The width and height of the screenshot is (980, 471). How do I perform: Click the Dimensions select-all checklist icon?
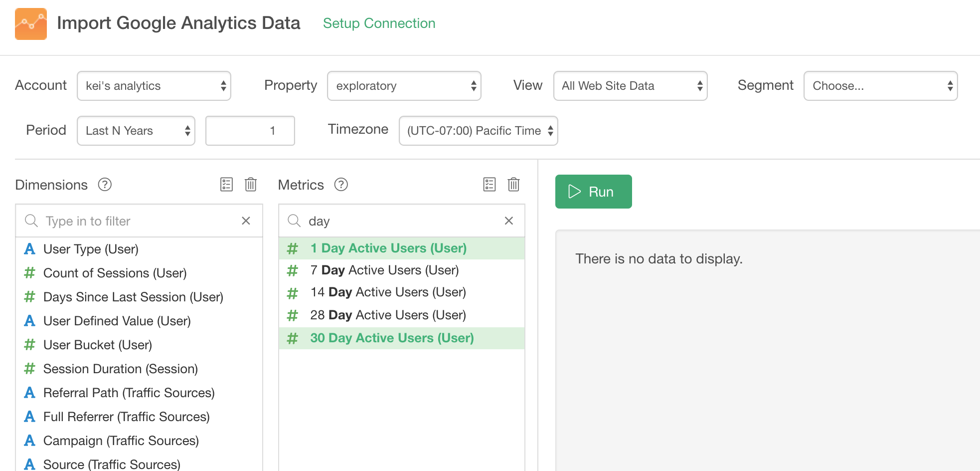[226, 185]
